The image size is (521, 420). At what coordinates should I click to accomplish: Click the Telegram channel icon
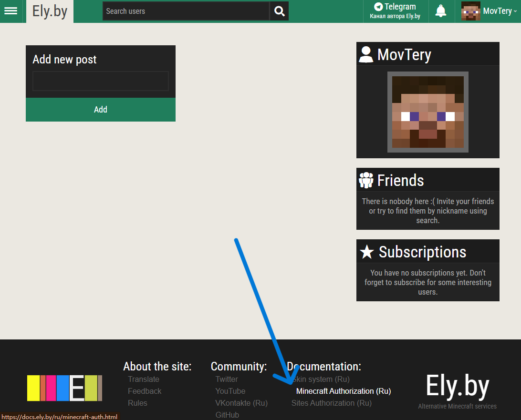click(x=378, y=7)
